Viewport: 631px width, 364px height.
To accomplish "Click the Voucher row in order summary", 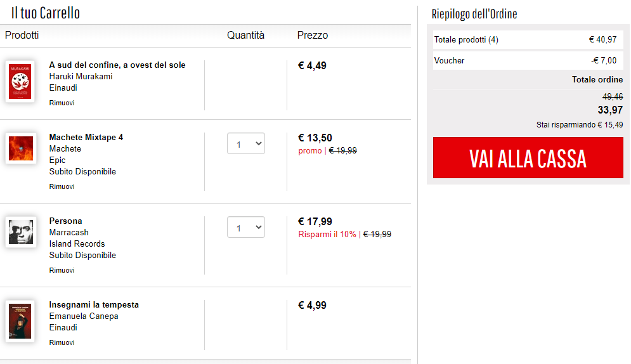I will coord(524,61).
